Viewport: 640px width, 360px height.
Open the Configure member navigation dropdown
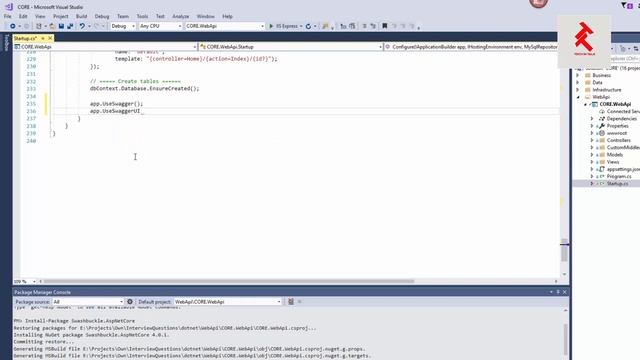click(x=471, y=47)
